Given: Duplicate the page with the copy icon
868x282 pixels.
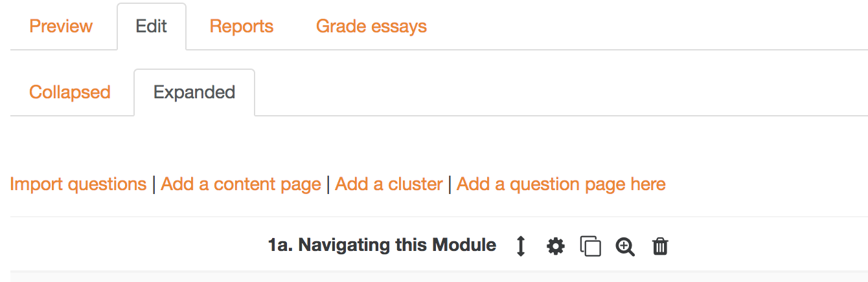Looking at the screenshot, I should pos(590,246).
